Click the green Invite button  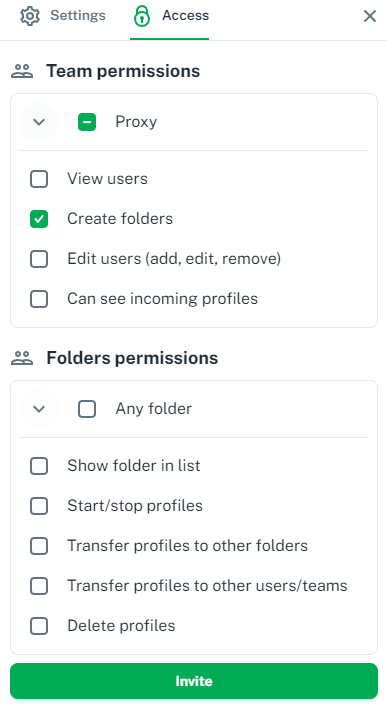194,681
